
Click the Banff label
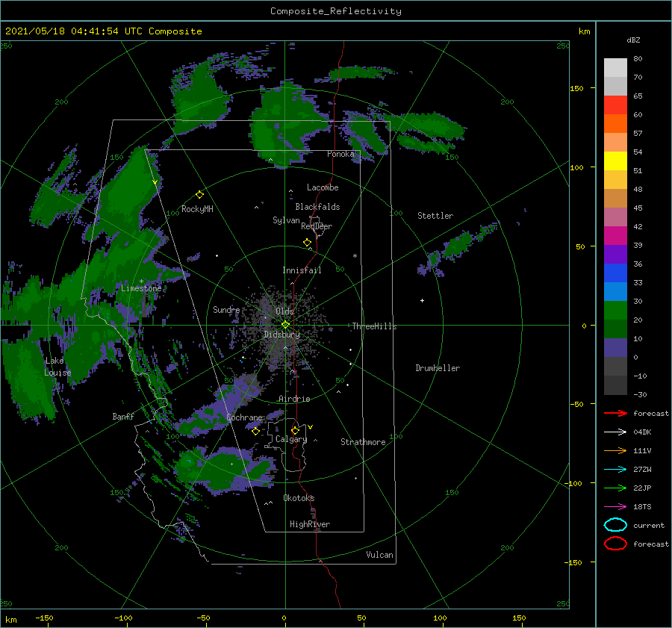click(123, 417)
